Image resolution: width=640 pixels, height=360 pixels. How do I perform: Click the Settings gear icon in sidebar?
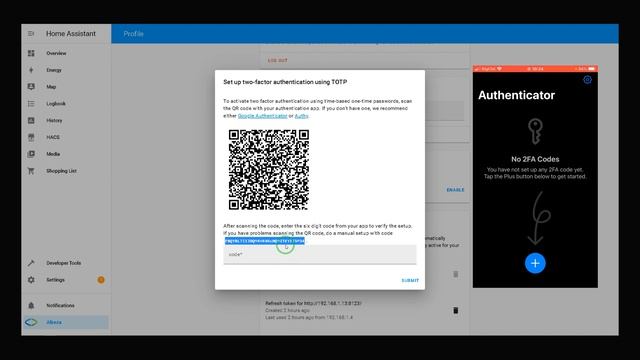[31, 280]
